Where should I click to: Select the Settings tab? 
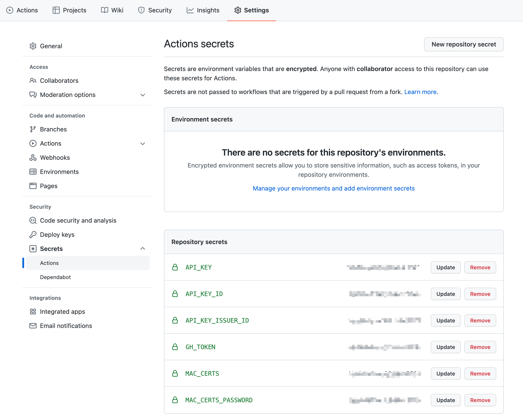coord(252,10)
